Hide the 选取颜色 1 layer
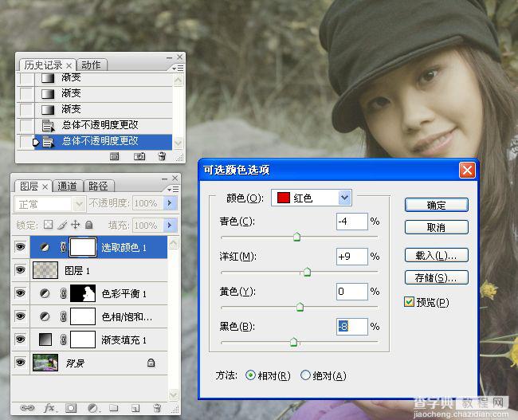 click(x=20, y=247)
